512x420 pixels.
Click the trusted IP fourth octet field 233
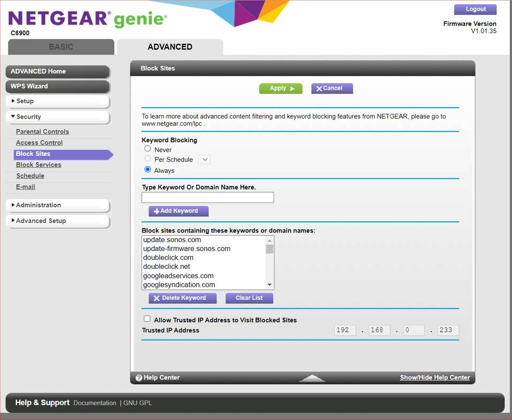coord(448,330)
